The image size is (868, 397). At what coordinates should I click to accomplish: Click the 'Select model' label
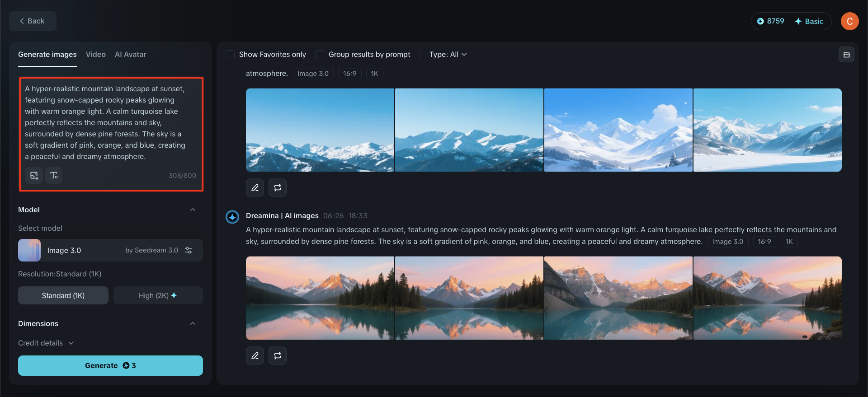pos(40,229)
